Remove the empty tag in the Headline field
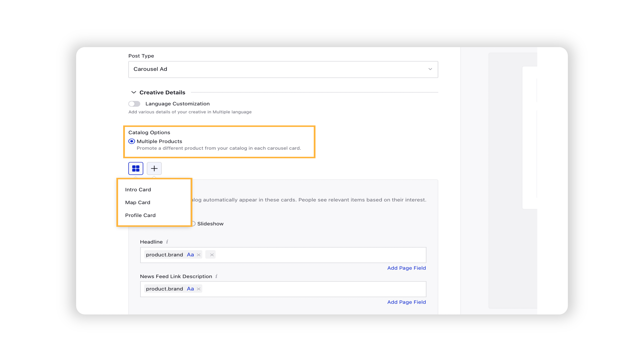 click(x=212, y=255)
